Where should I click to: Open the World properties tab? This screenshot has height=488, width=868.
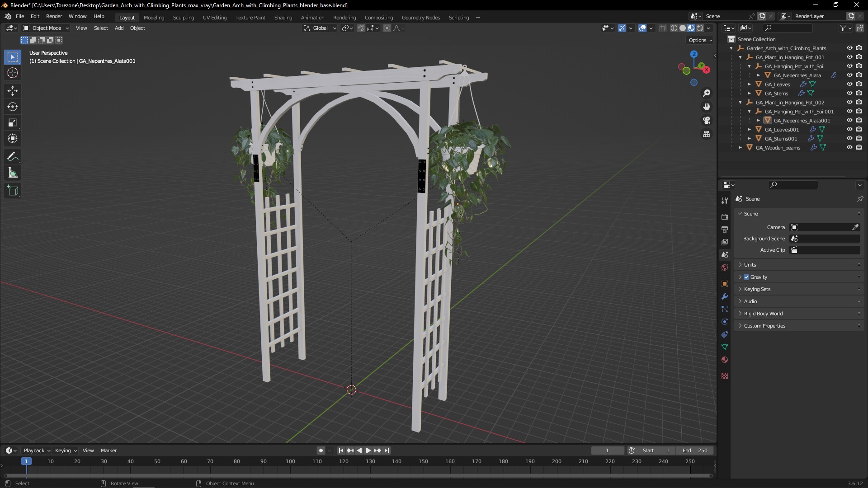point(725,267)
